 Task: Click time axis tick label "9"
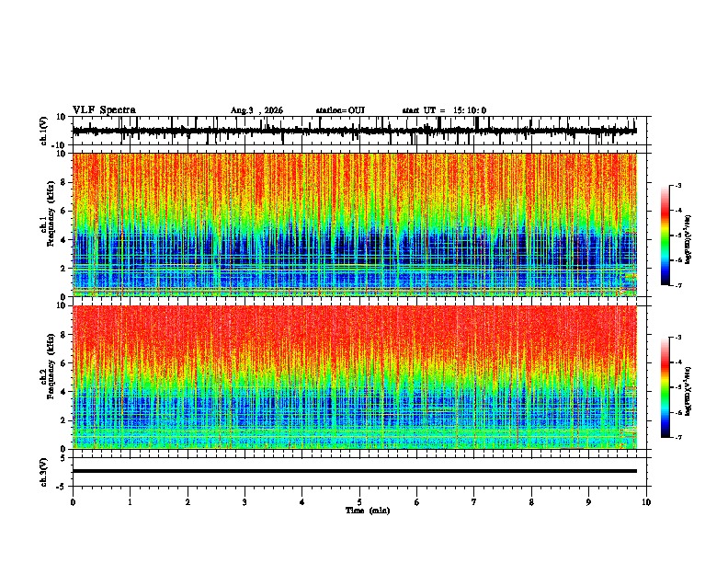point(588,502)
